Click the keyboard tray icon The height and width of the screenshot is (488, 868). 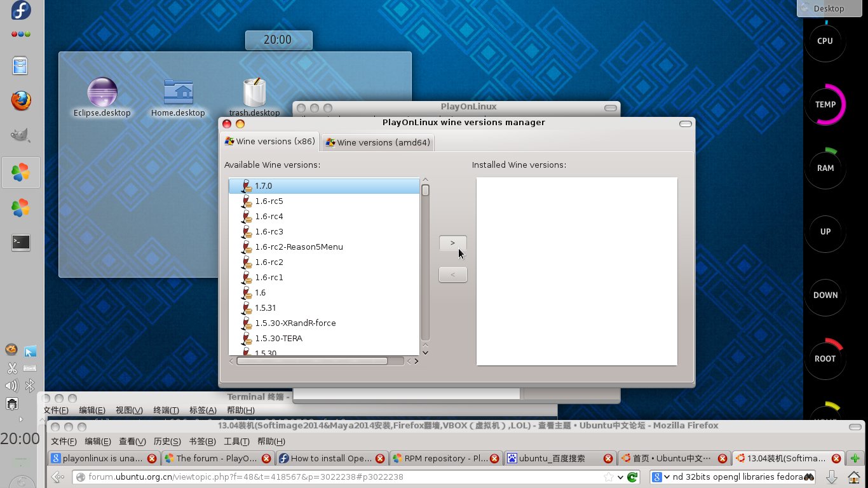coord(30,368)
